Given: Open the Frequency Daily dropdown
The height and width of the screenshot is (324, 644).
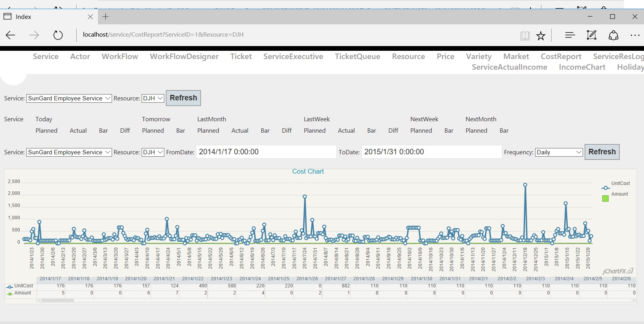Looking at the screenshot, I should pyautogui.click(x=559, y=152).
